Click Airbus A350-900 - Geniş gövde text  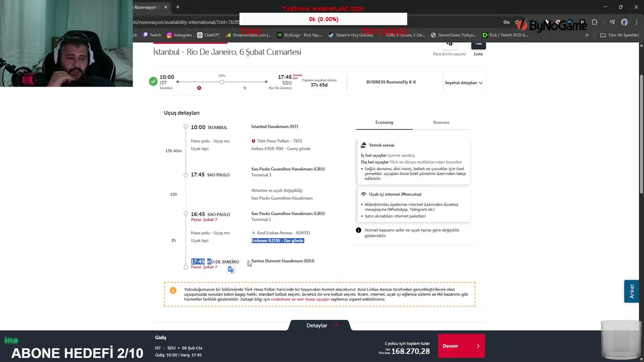pos(281,148)
